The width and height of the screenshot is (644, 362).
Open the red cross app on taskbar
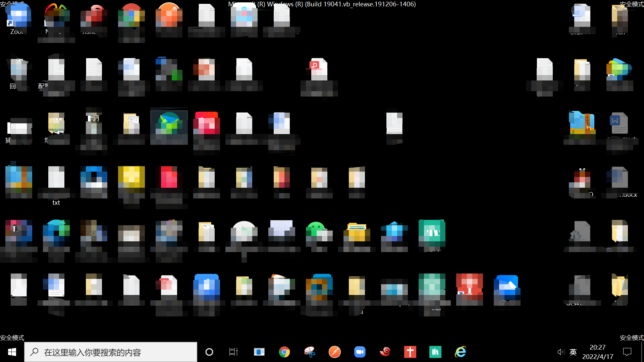pos(410,352)
